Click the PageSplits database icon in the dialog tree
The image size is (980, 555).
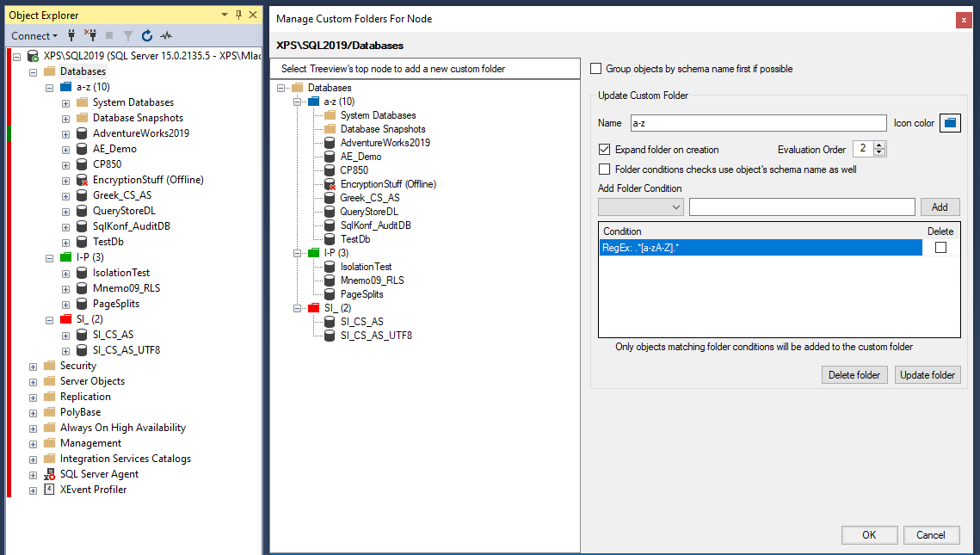pyautogui.click(x=330, y=293)
